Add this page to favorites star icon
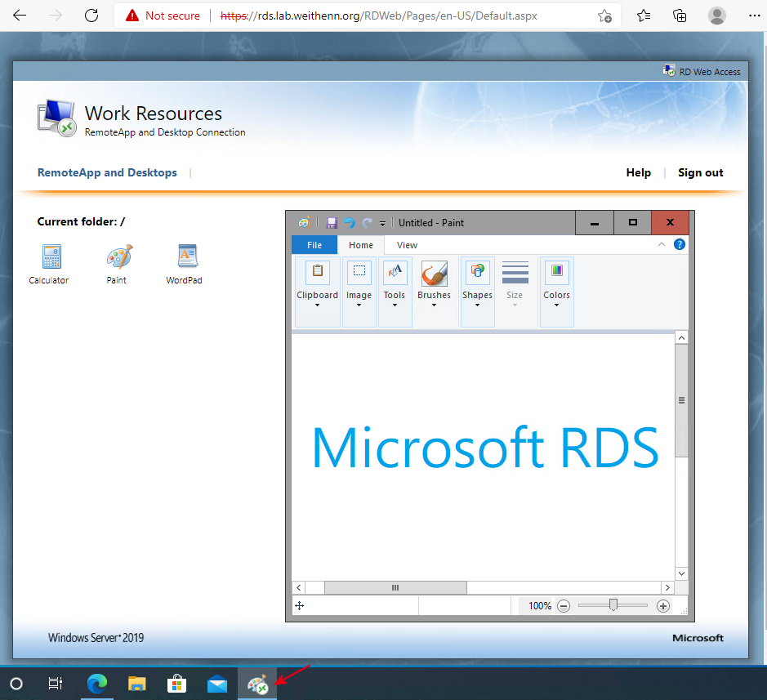The image size is (767, 700). (604, 16)
